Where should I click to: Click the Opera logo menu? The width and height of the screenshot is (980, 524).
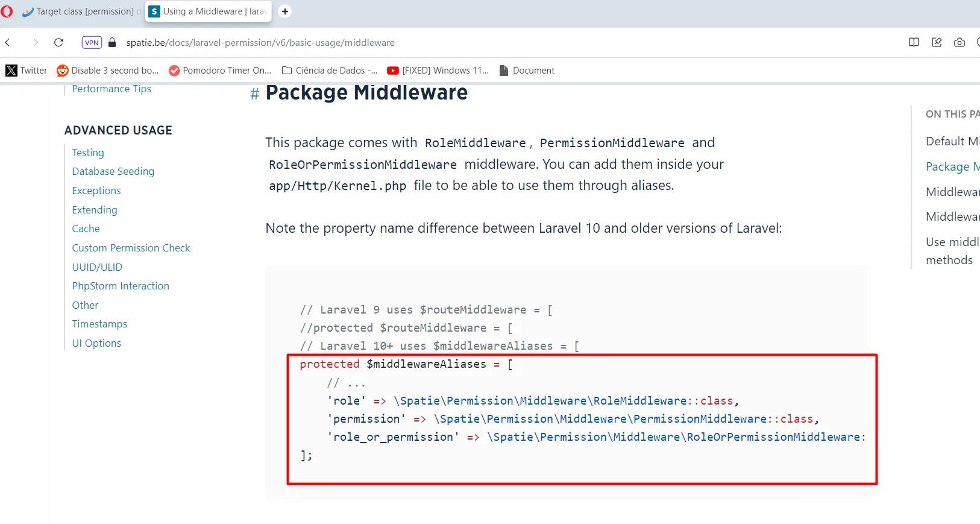click(x=7, y=11)
